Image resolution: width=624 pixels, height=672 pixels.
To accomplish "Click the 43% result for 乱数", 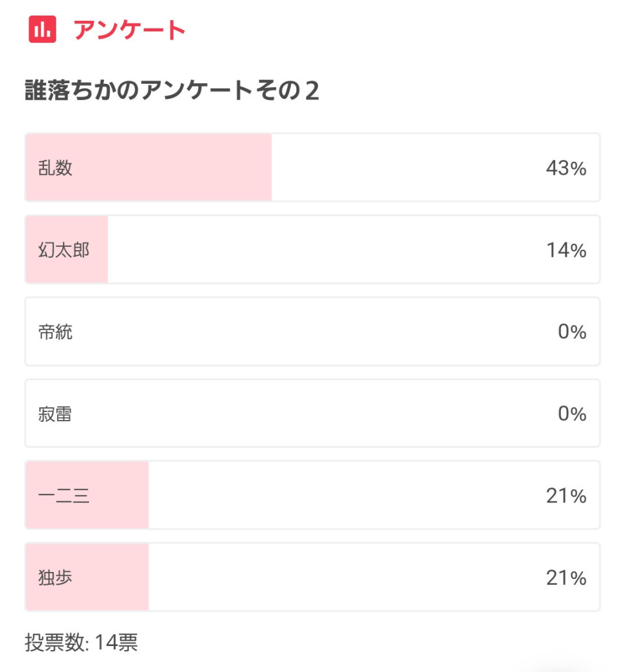I will tap(565, 168).
